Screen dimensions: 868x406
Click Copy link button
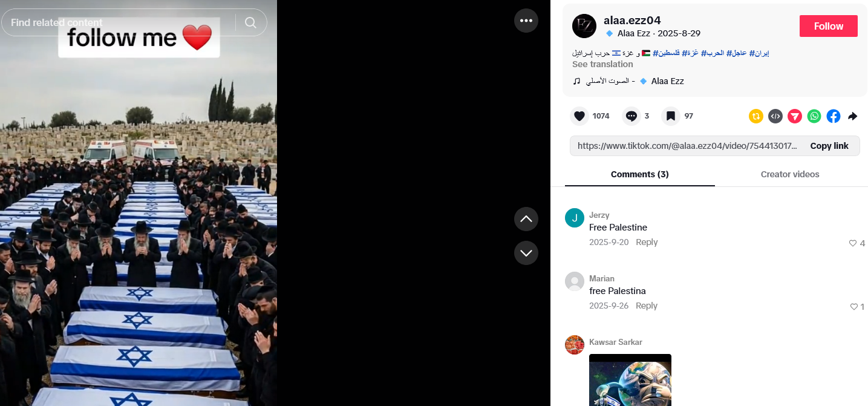click(829, 146)
